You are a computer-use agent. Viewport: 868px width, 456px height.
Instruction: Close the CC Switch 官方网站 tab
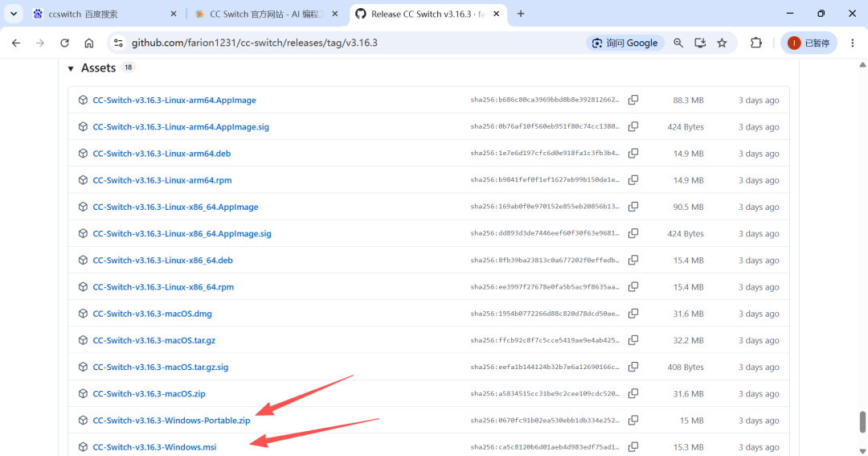pos(335,14)
